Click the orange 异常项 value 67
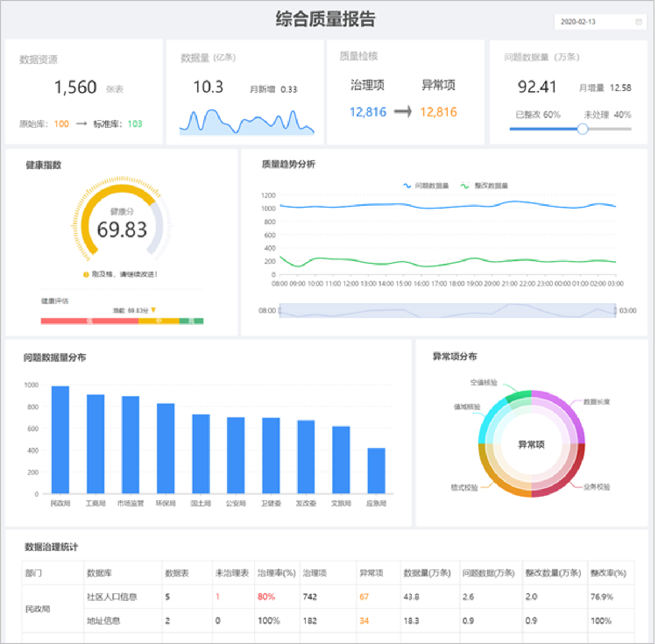 pyautogui.click(x=364, y=597)
